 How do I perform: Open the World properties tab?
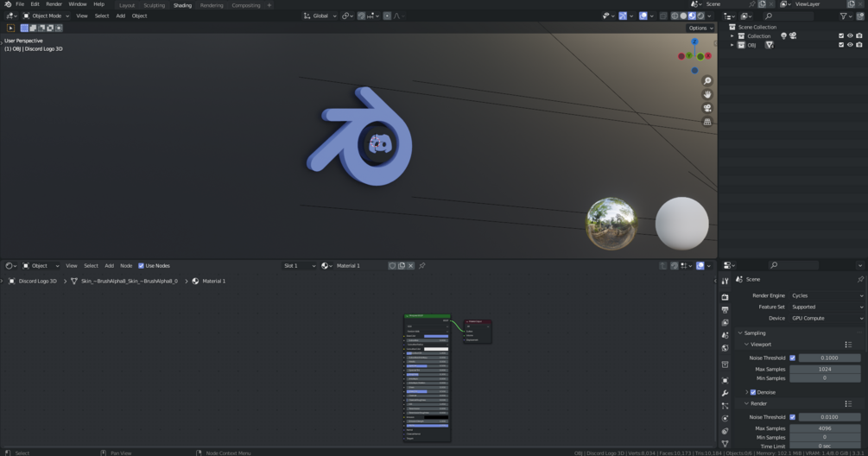click(x=725, y=347)
